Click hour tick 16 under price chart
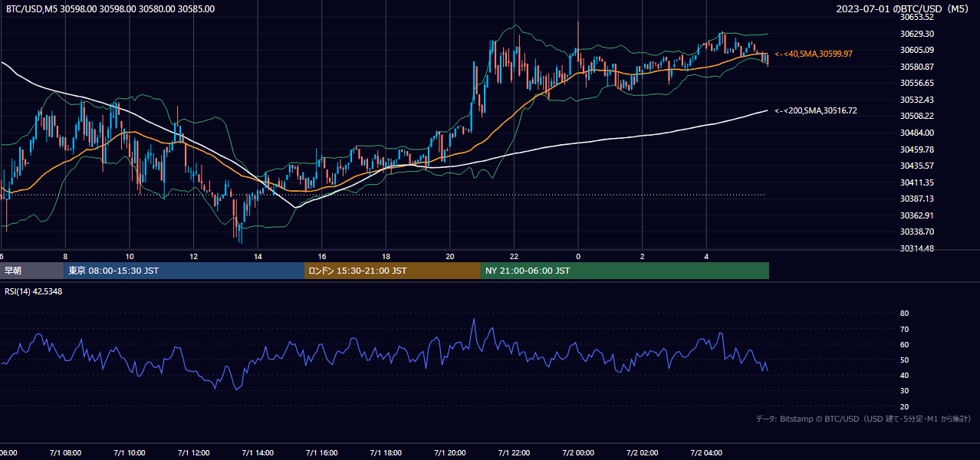 tap(322, 256)
